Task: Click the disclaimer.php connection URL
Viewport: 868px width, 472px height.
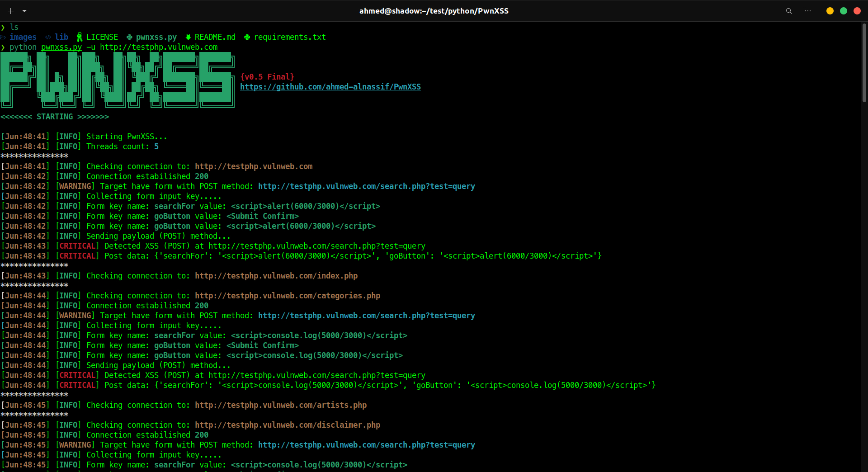Action: coord(288,425)
